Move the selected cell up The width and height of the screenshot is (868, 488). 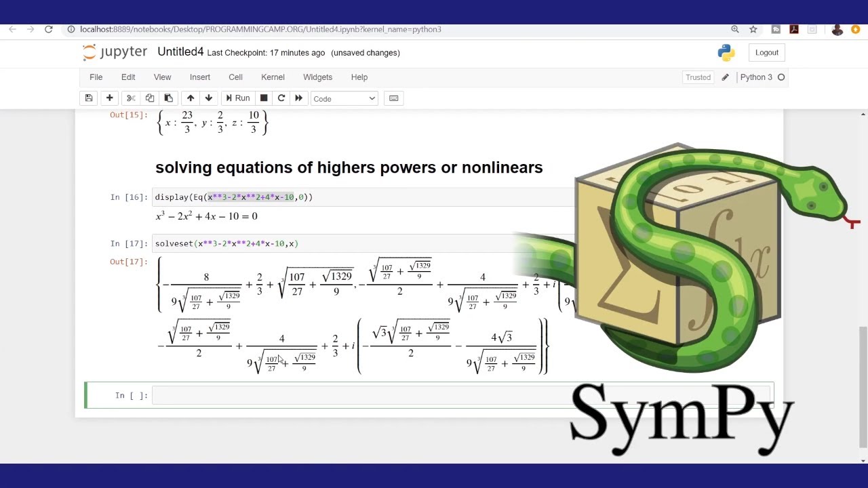(191, 98)
